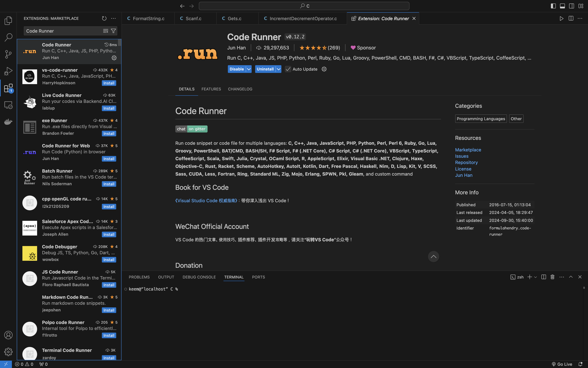Install the vs-code-runner extension
588x368 pixels.
pyautogui.click(x=109, y=83)
